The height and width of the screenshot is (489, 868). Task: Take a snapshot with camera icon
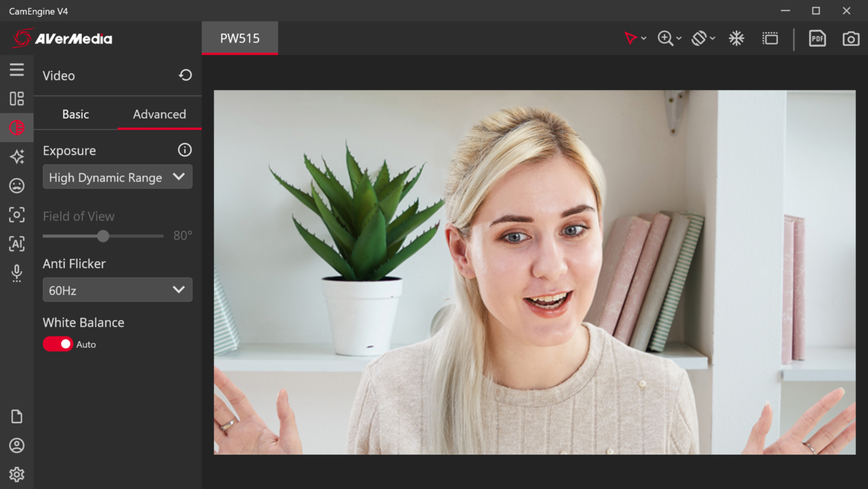tap(851, 38)
